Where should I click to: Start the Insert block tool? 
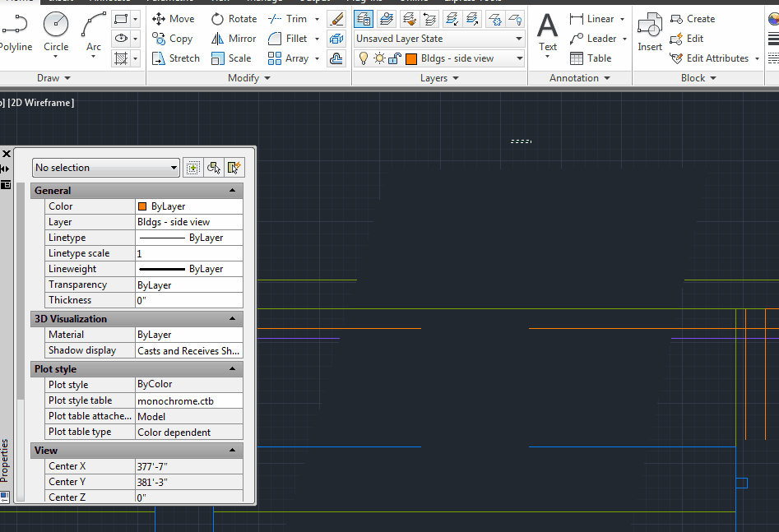point(649,33)
